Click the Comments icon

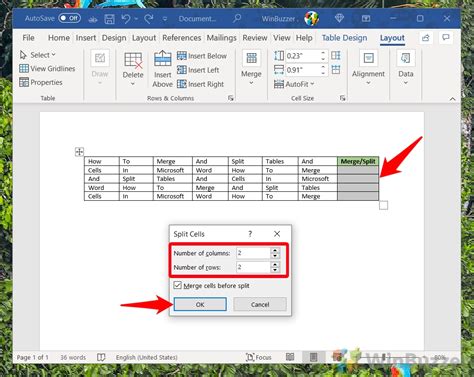tap(446, 37)
